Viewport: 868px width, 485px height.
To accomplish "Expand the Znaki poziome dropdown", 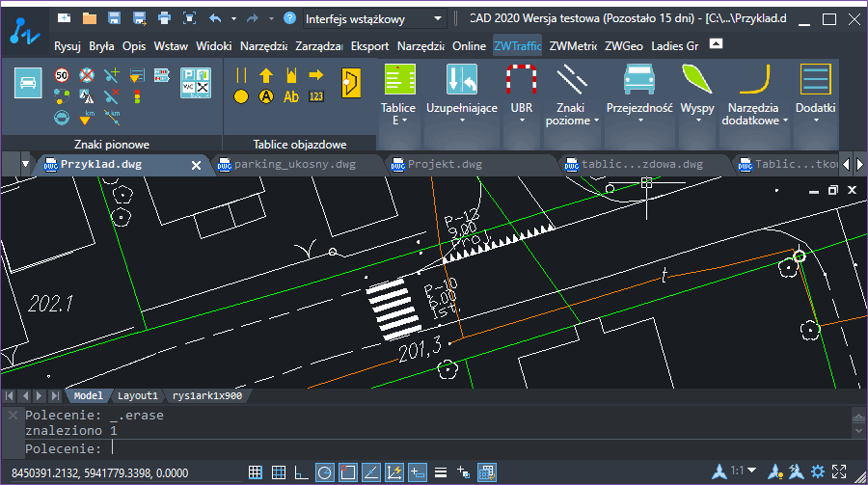I will pyautogui.click(x=572, y=93).
